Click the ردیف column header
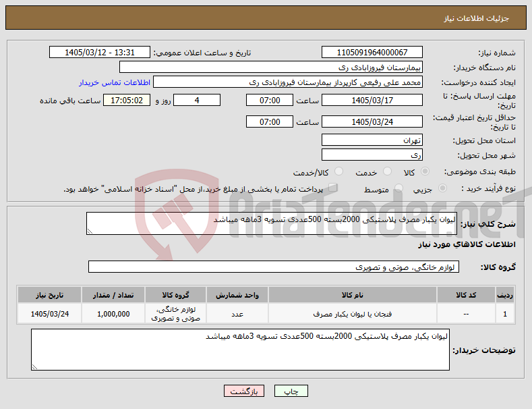The image size is (532, 409). tap(505, 295)
